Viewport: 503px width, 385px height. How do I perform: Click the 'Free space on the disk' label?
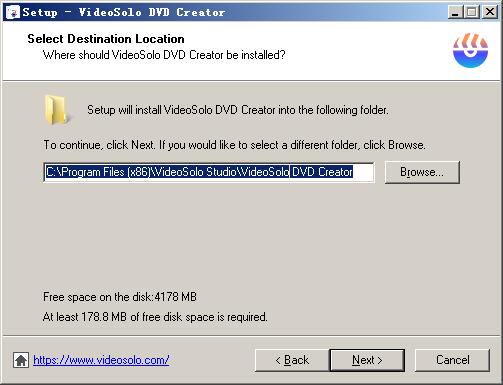coord(120,297)
